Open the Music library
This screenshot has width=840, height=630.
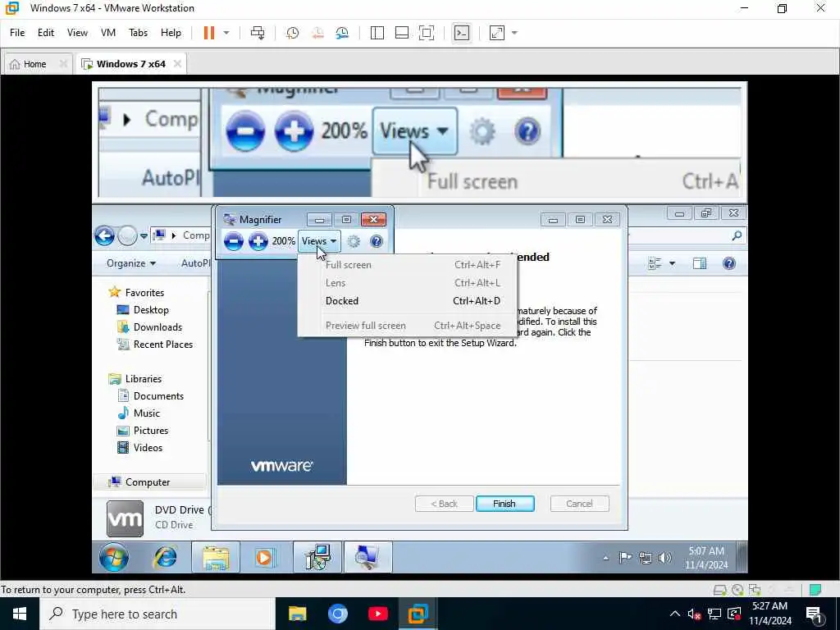(x=139, y=413)
